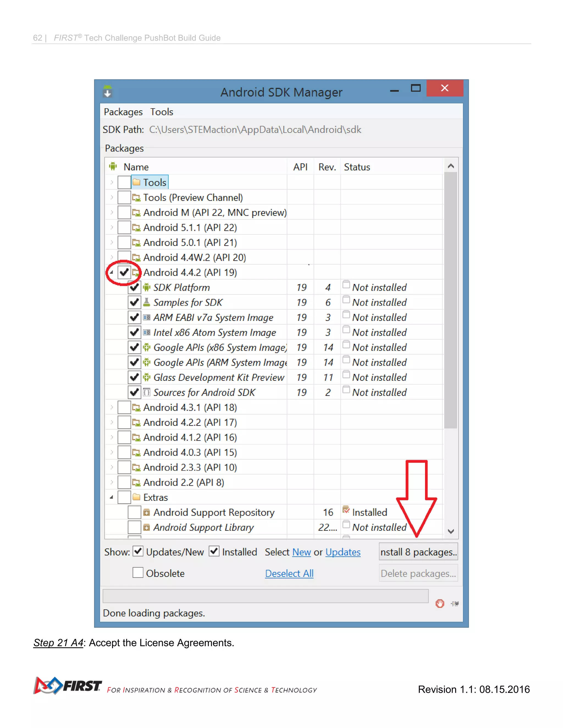Click the progress bar at the bottom
This screenshot has width=563, height=728.
coord(266,596)
